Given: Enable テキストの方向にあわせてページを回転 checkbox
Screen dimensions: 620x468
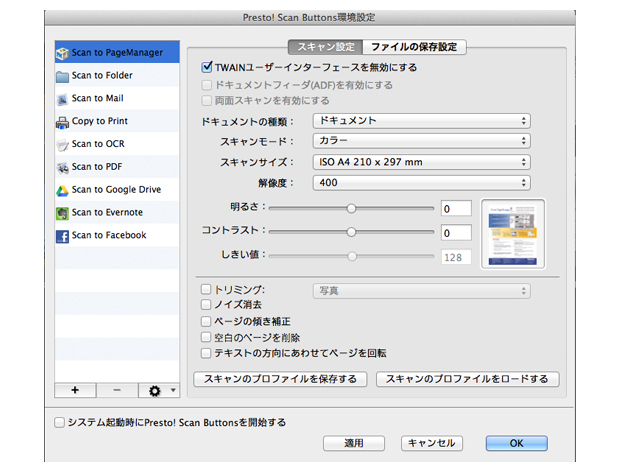Looking at the screenshot, I should pos(206,353).
